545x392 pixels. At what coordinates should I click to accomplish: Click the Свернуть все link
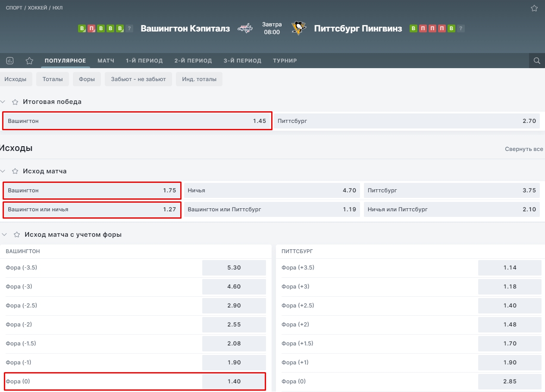524,149
